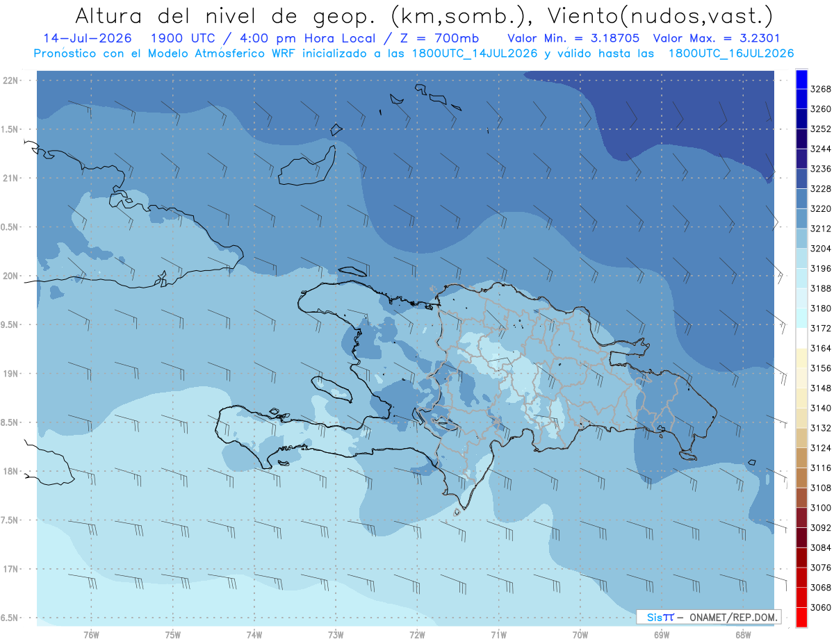The width and height of the screenshot is (834, 644).
Task: Select the colorbar value 3164
Action: point(821,348)
